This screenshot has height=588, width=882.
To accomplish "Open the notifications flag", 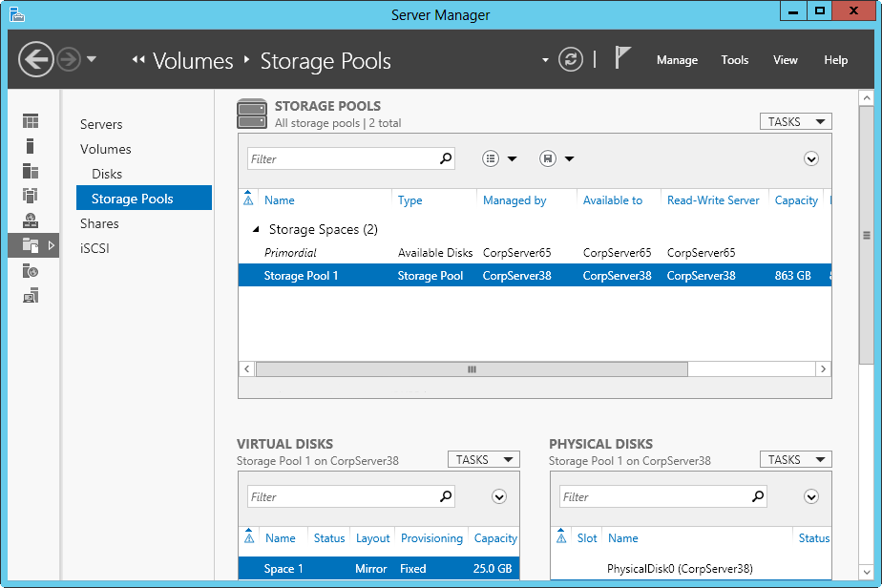I will pos(621,58).
